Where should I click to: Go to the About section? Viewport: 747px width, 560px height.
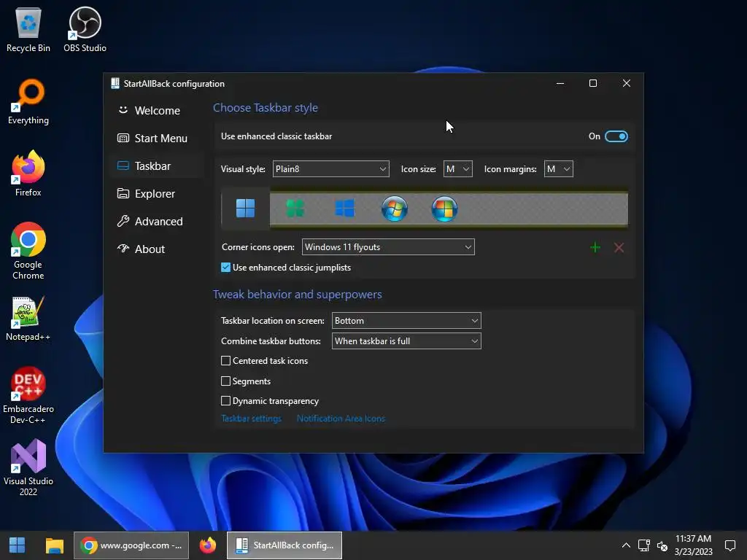[157, 249]
